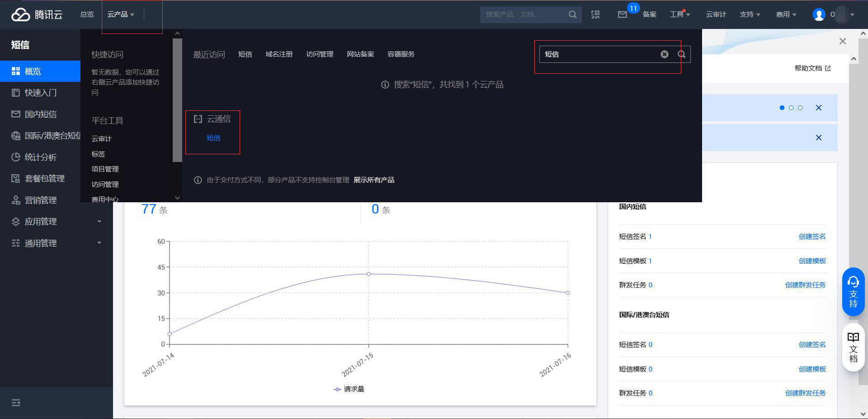
Task: Open the 支持 top bar dropdown
Action: [x=750, y=14]
